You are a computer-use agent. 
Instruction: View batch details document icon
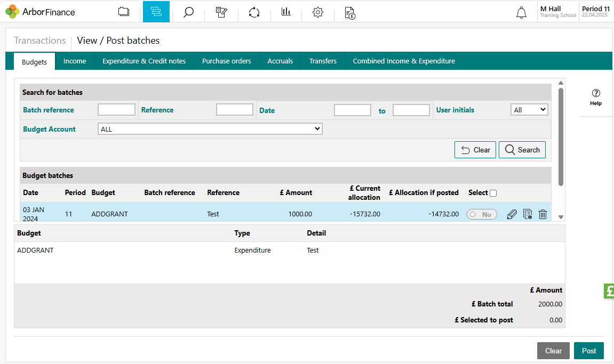(x=527, y=214)
